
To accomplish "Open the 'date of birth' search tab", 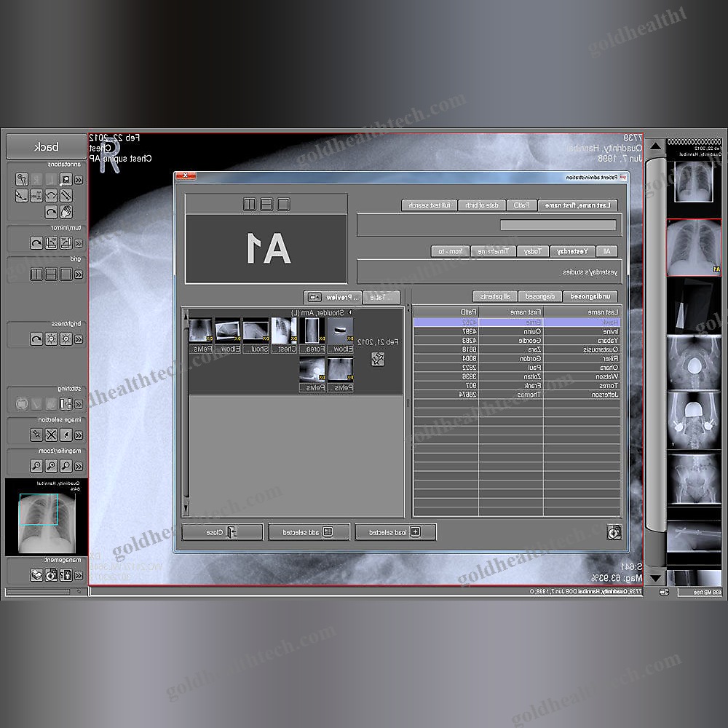I will [482, 205].
